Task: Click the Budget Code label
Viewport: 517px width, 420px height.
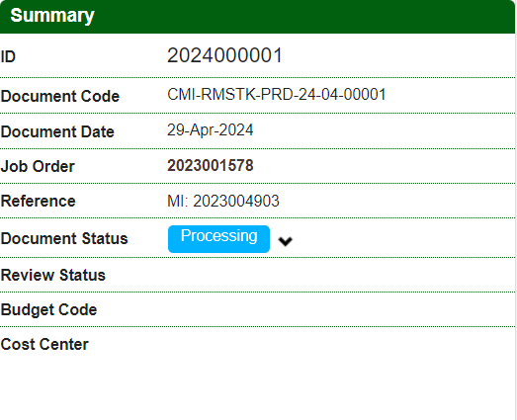Action: 48,309
